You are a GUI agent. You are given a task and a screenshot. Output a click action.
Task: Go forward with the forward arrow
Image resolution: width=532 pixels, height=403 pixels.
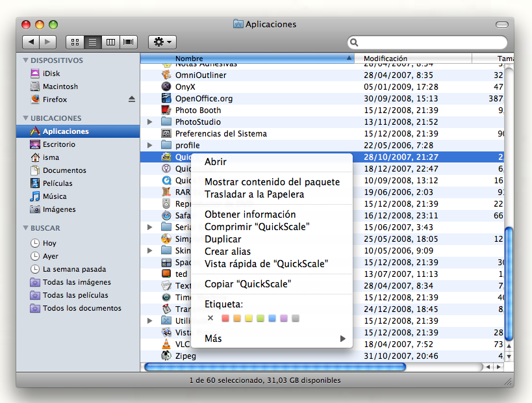pyautogui.click(x=48, y=42)
